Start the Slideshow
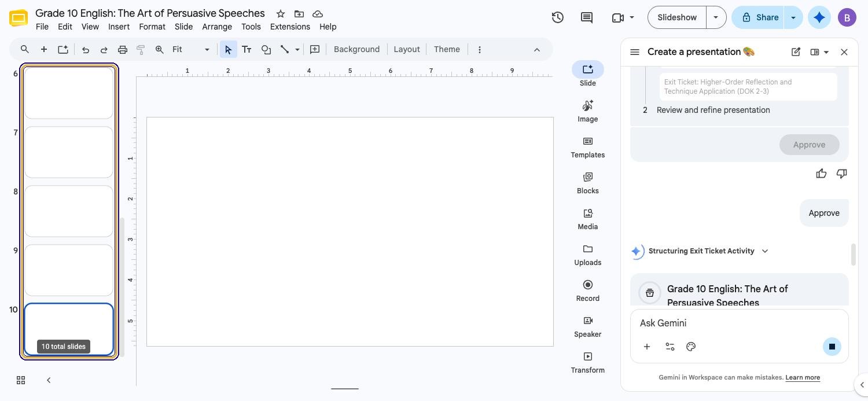This screenshot has height=401, width=868. (677, 17)
